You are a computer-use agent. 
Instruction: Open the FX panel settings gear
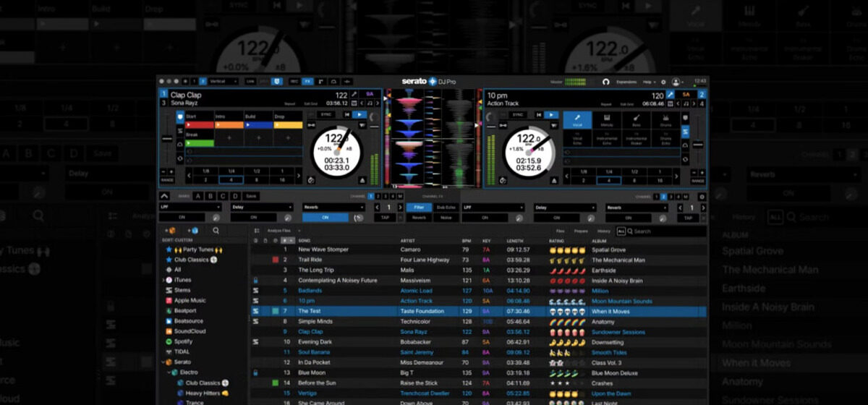click(701, 196)
